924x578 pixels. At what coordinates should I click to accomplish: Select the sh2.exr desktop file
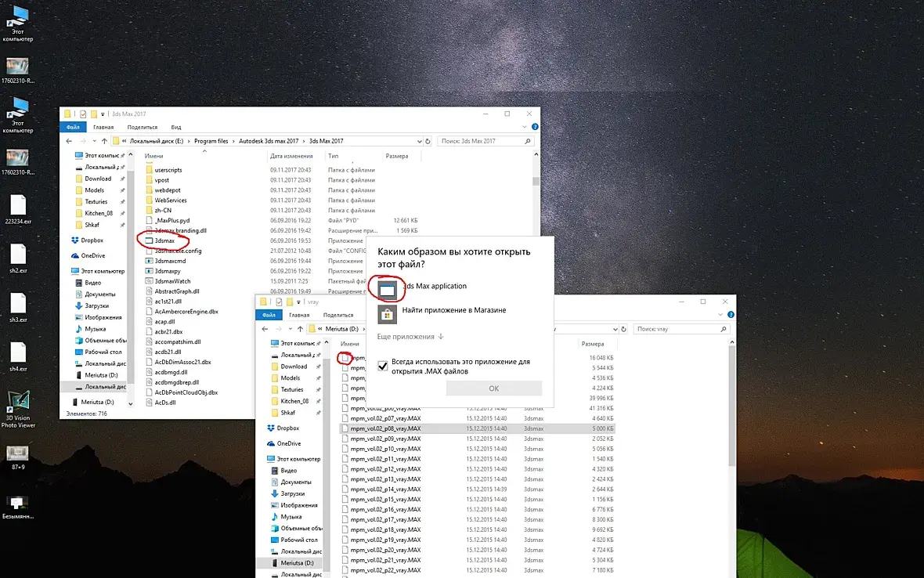[x=18, y=258]
